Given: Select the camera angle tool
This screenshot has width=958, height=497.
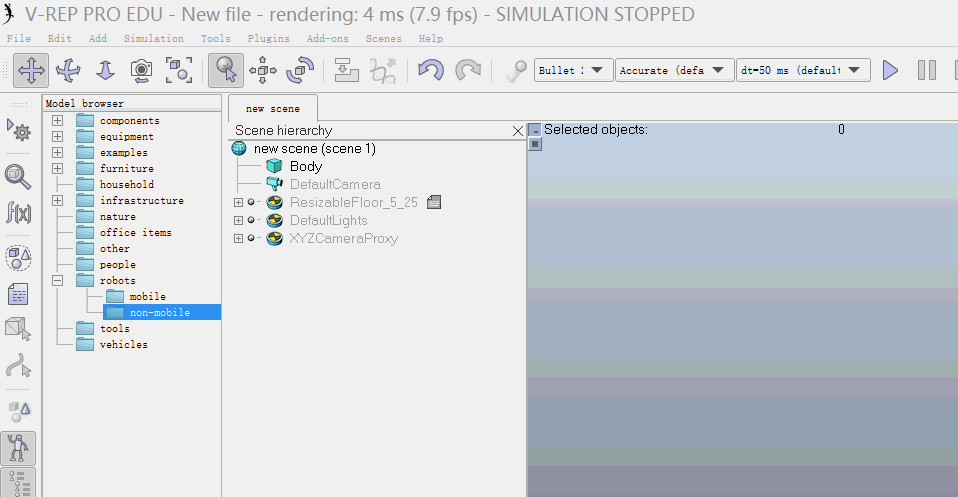Looking at the screenshot, I should [x=141, y=70].
